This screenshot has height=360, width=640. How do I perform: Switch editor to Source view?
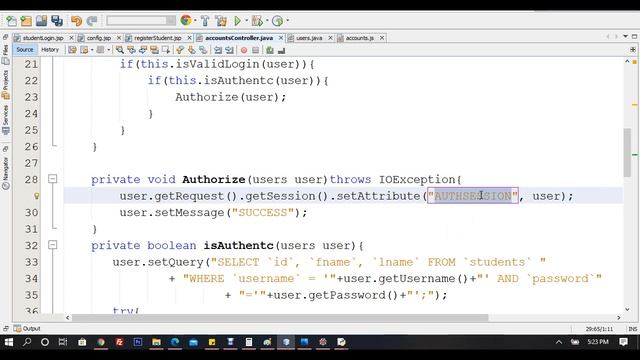point(24,50)
